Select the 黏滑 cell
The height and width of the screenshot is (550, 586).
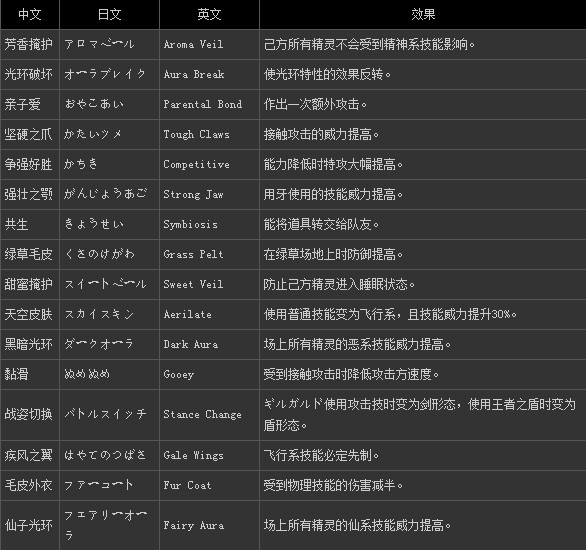(30, 374)
